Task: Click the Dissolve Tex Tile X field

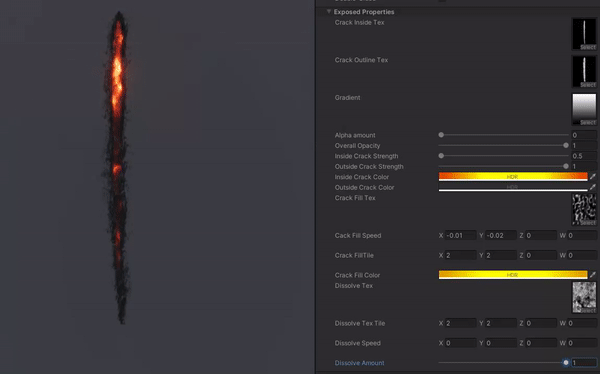Action: coord(461,323)
